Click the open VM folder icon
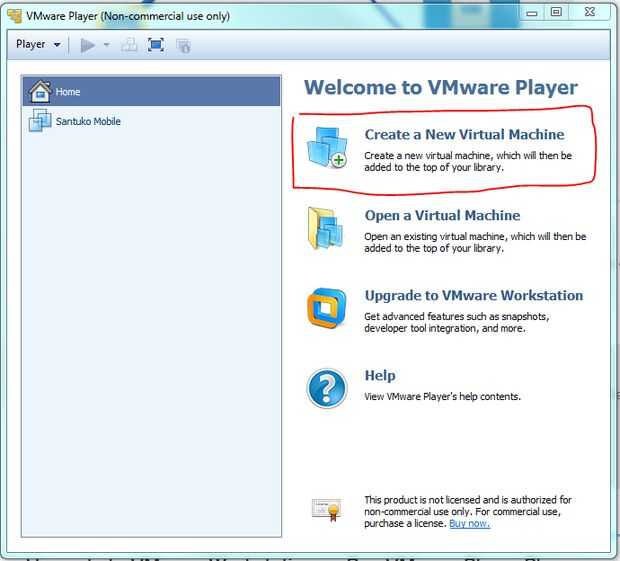Image resolution: width=620 pixels, height=561 pixels. pos(325,228)
